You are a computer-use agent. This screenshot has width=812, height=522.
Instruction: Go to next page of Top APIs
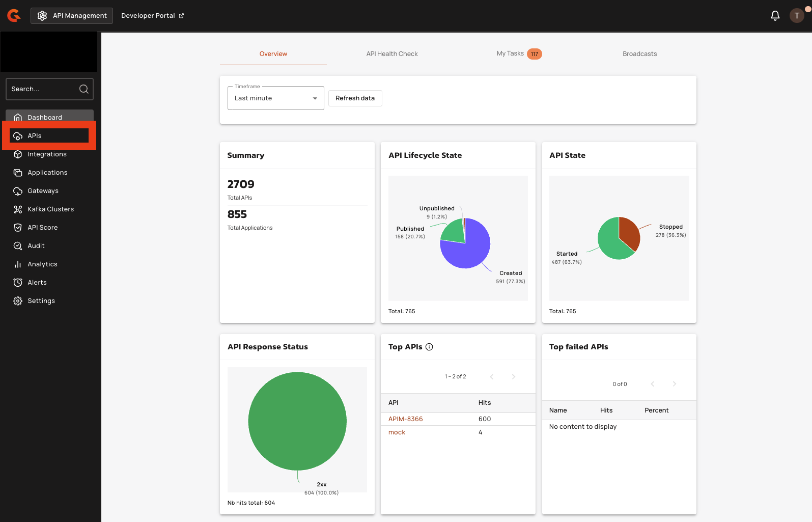(513, 377)
